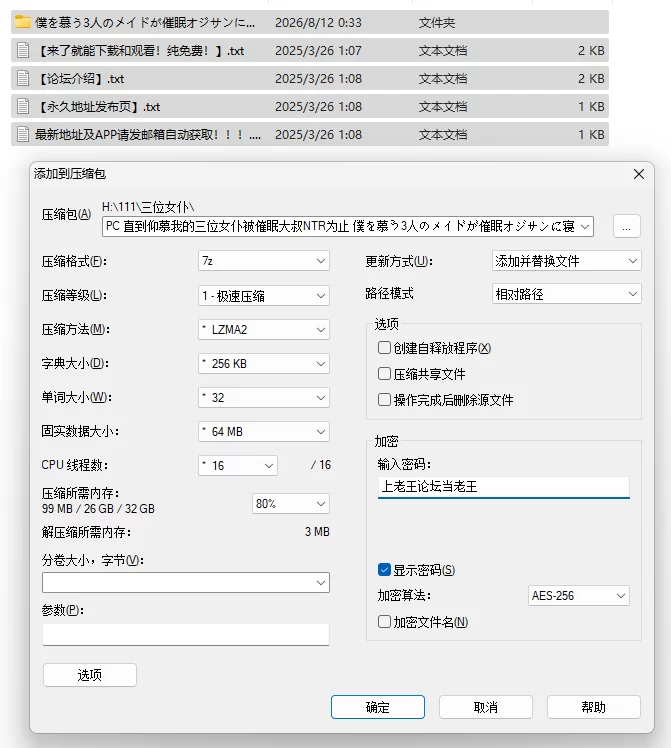Click the 参数 parameters input field
The image size is (671, 748).
tap(186, 635)
